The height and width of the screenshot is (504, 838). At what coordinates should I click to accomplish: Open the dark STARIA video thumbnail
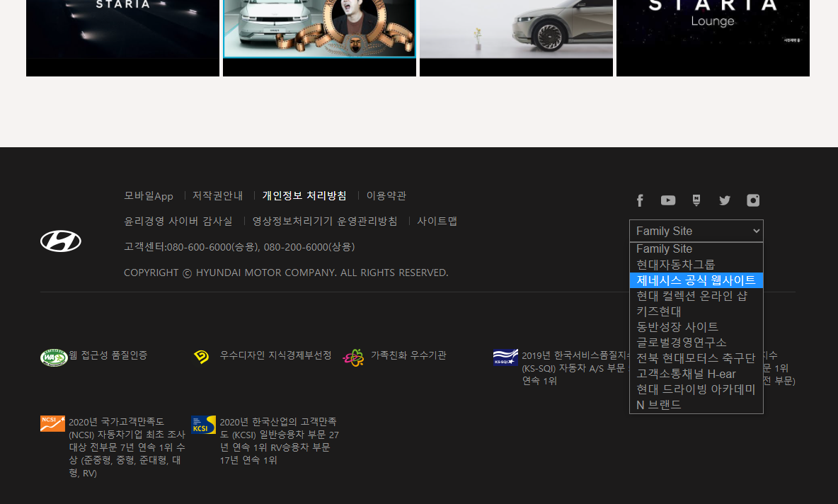tap(123, 38)
